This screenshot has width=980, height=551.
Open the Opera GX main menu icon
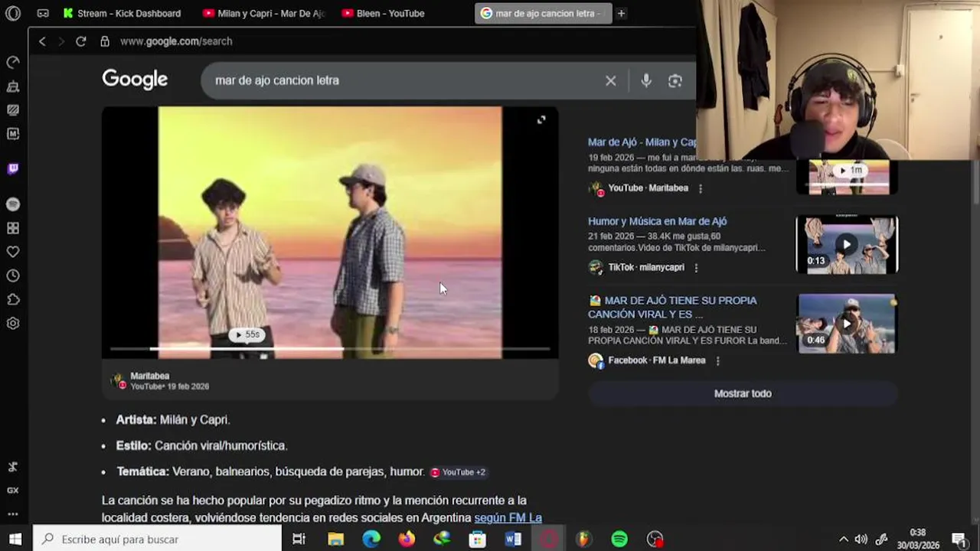point(13,13)
